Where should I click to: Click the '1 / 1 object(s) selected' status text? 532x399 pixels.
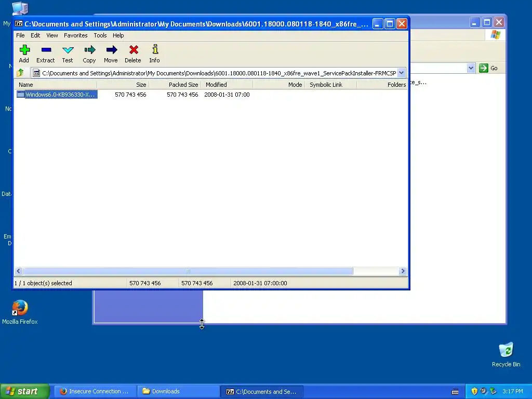coord(43,283)
